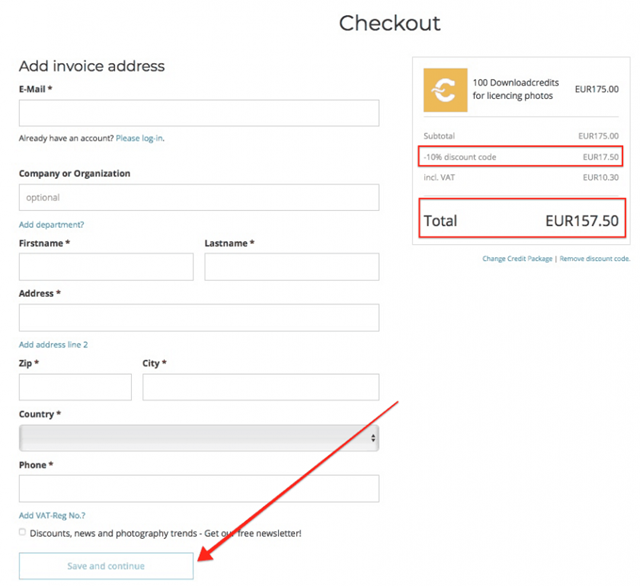
Task: Click Change Credit Package link
Action: click(517, 259)
